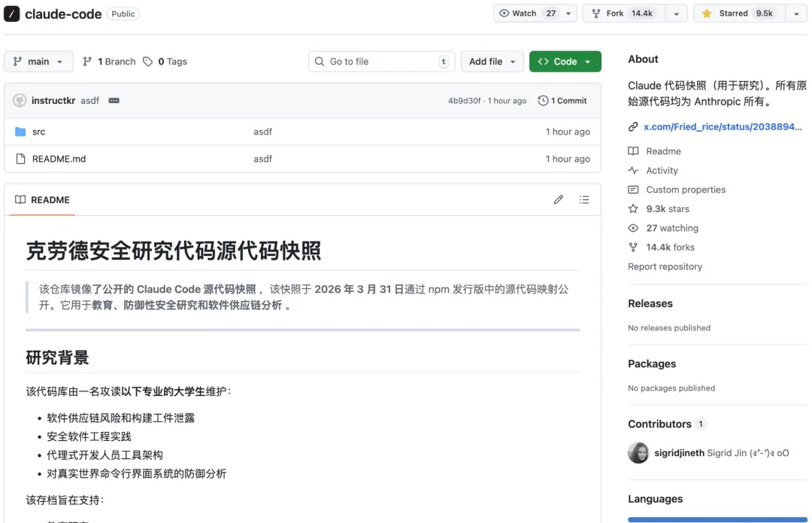Open the claude-code repository title link

coord(63,14)
